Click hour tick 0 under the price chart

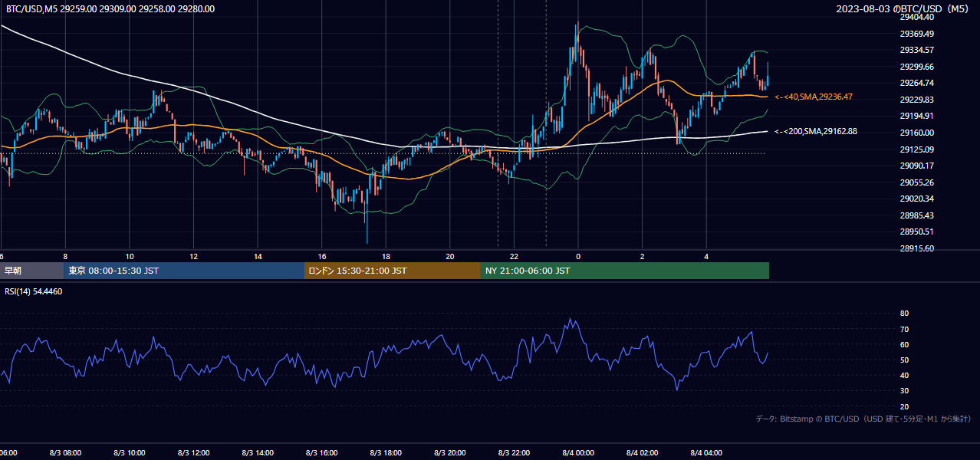[x=578, y=256]
